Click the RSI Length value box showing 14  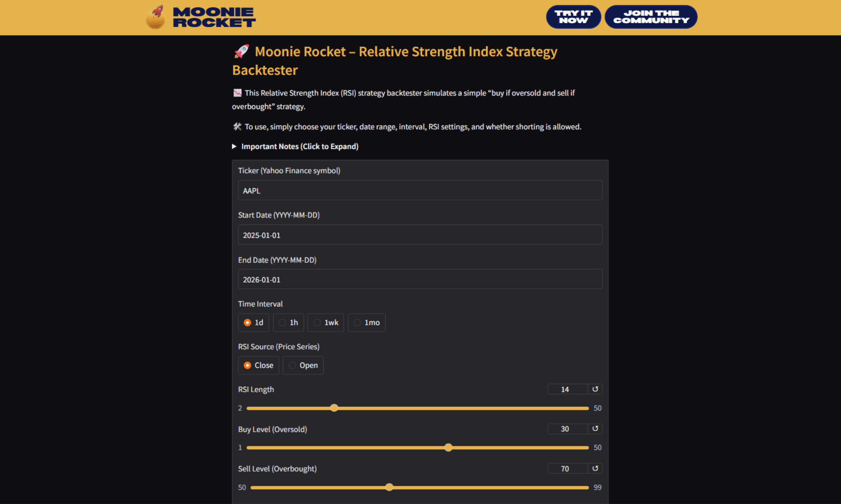pos(565,389)
